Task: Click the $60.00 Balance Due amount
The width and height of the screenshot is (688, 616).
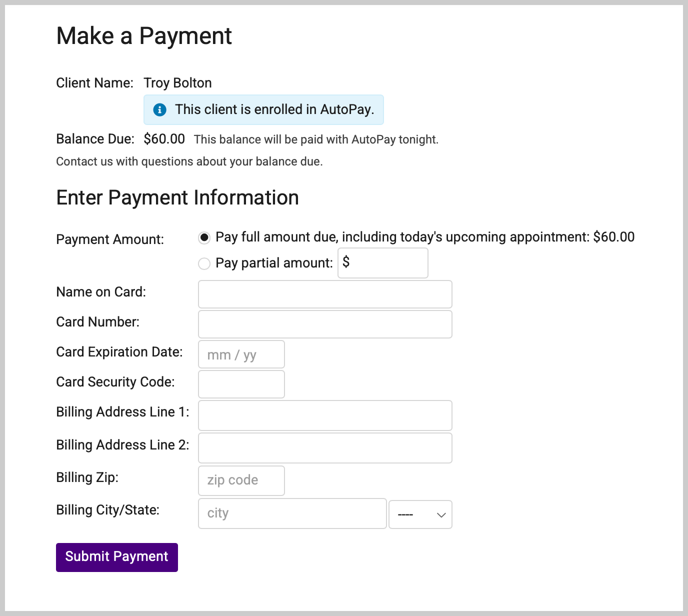Action: pyautogui.click(x=164, y=138)
